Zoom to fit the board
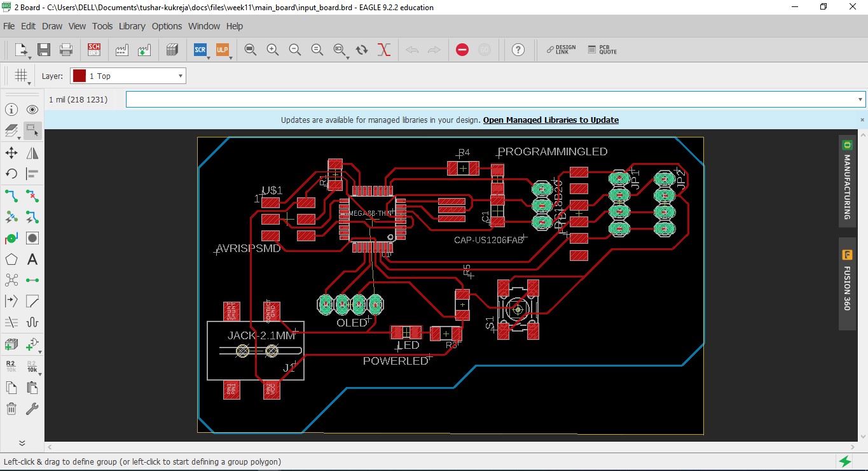The image size is (868, 471). click(251, 50)
